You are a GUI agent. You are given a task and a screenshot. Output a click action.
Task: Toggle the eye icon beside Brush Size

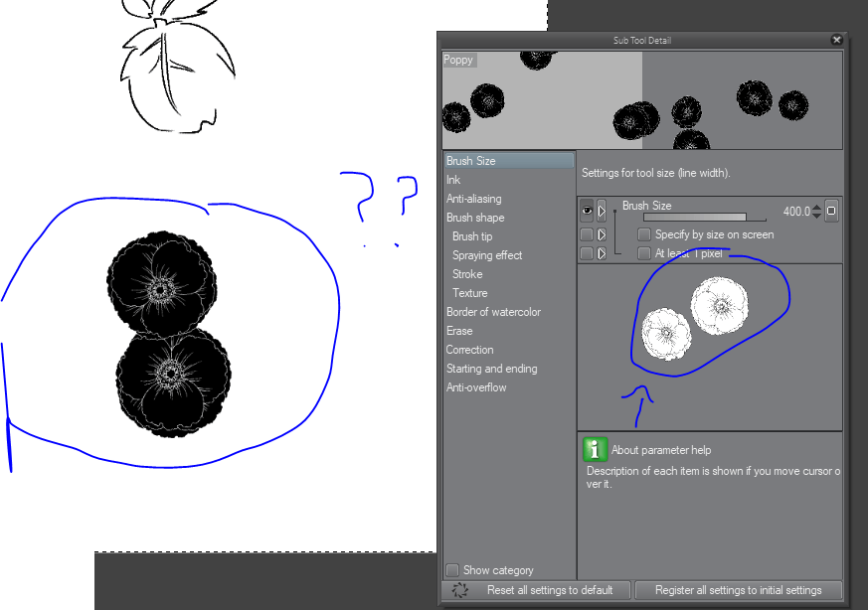tap(587, 212)
